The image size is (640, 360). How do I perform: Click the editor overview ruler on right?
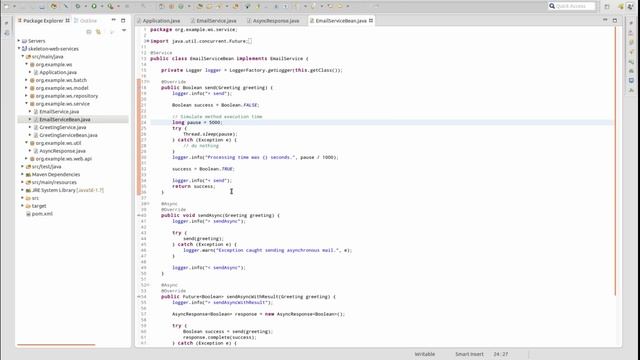616,161
